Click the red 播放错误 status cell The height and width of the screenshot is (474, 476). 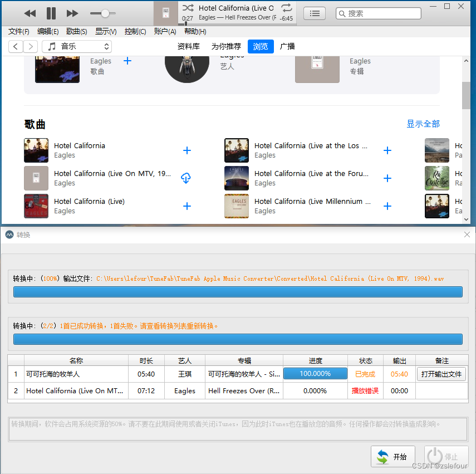click(365, 391)
